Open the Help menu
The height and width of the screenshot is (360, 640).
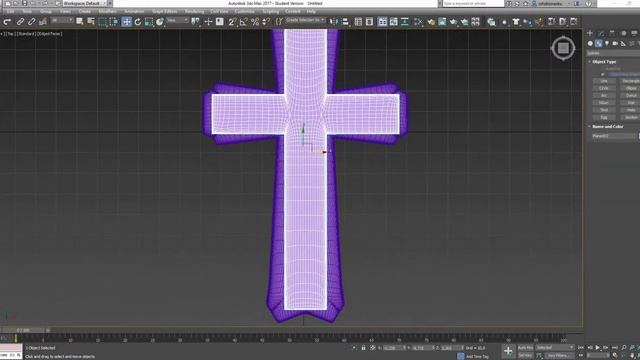[x=311, y=11]
